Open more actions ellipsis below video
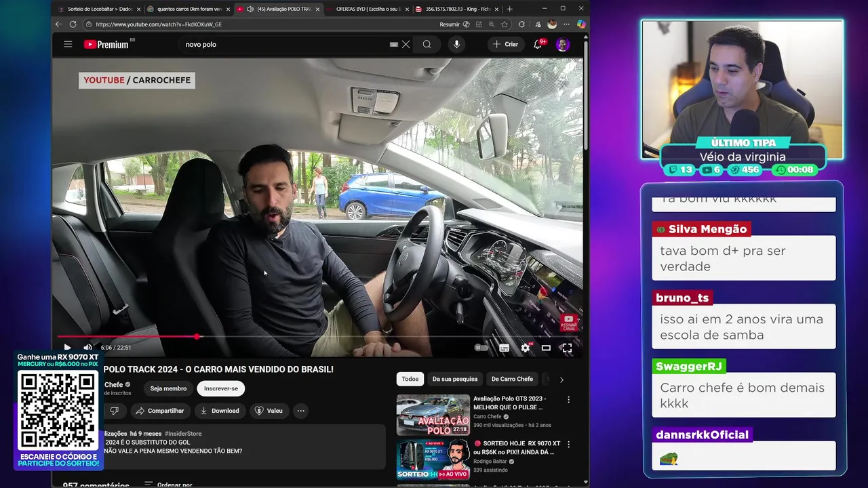Image resolution: width=868 pixels, height=488 pixels. pos(300,411)
